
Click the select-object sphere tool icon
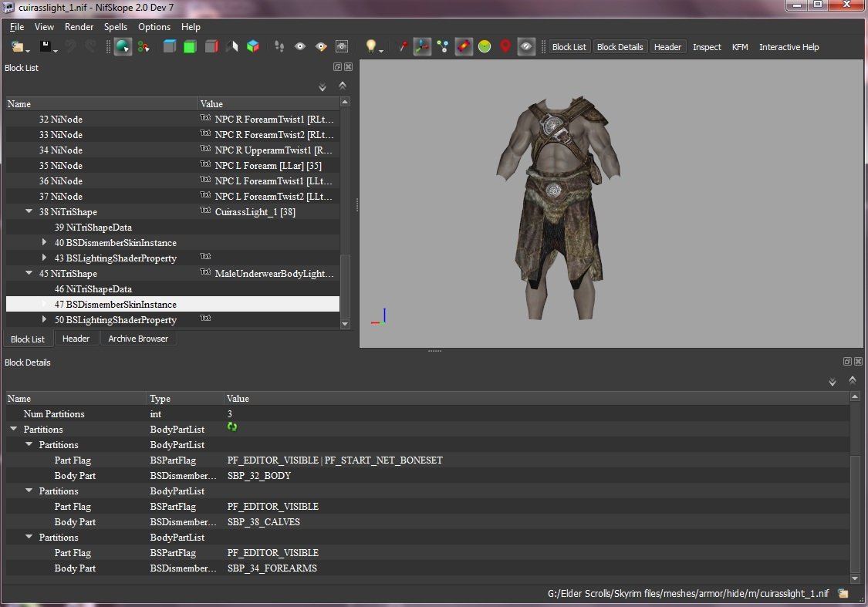coord(123,47)
